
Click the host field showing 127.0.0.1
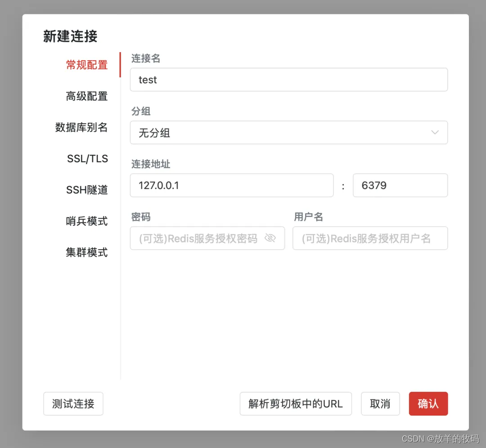point(232,185)
